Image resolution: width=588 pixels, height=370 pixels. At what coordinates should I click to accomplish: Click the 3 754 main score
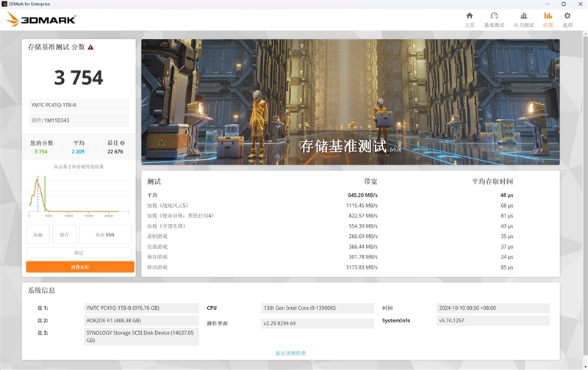click(x=79, y=78)
